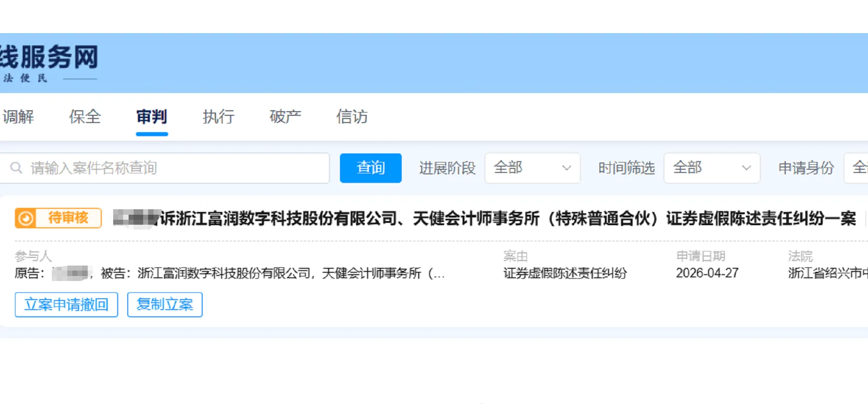Click the 复制立案 button

[x=165, y=305]
